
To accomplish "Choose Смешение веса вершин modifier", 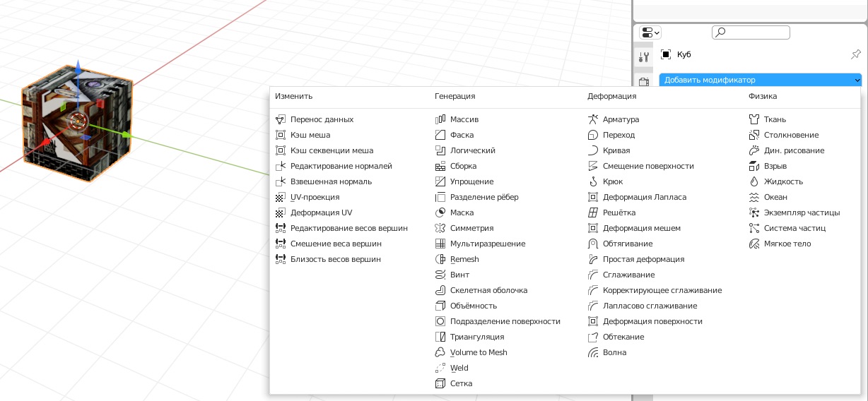I will click(x=329, y=244).
